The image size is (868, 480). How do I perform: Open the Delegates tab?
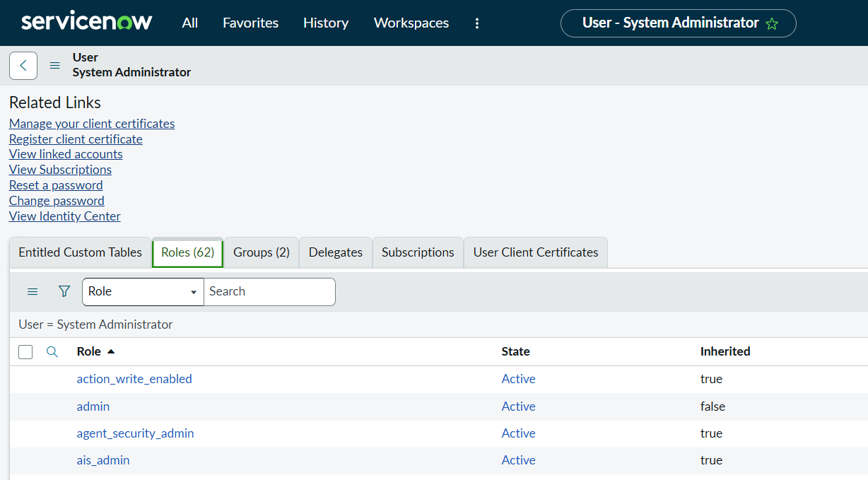pos(335,252)
